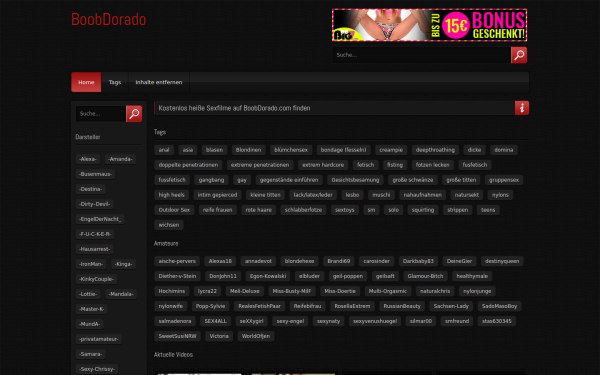The height and width of the screenshot is (375, 600).
Task: Select the high heels tag
Action: point(171,195)
